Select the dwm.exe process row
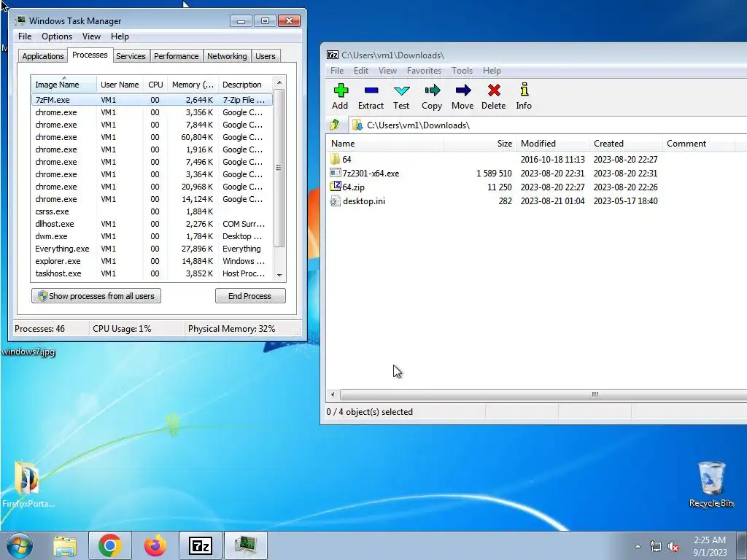747x560 pixels. click(152, 236)
